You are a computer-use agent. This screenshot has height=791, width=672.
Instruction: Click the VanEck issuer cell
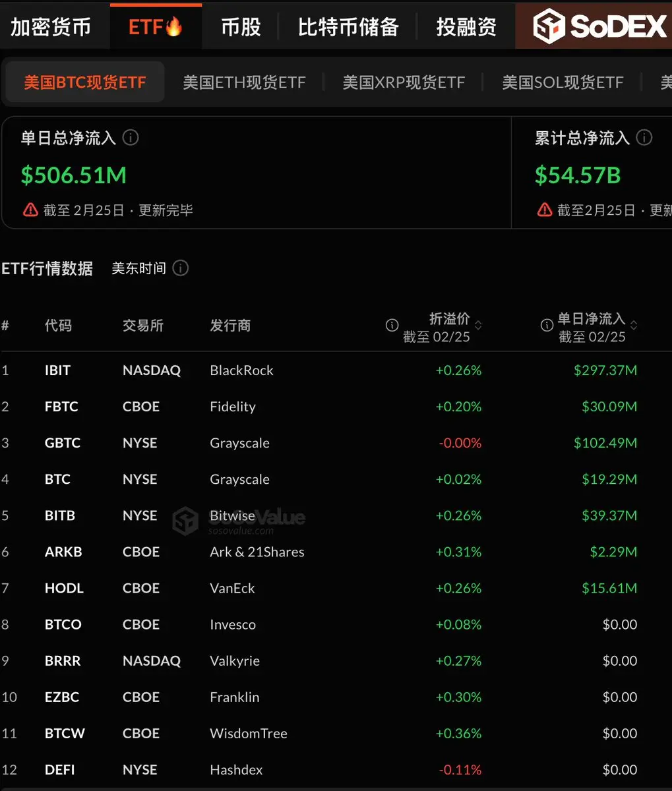click(232, 588)
